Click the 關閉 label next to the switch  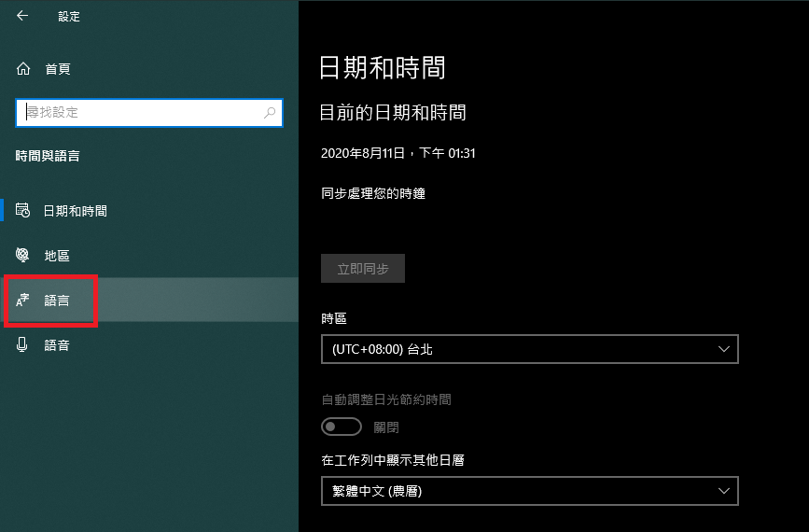point(386,427)
